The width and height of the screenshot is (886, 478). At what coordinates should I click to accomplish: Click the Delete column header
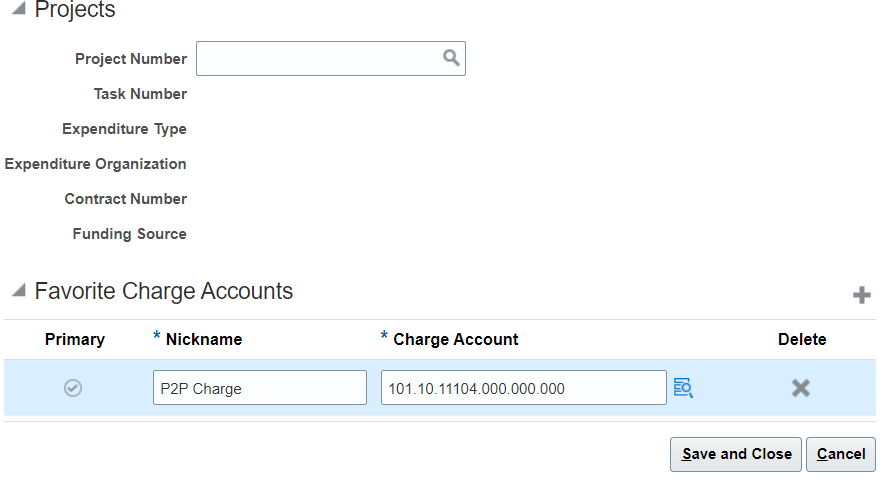tap(802, 340)
